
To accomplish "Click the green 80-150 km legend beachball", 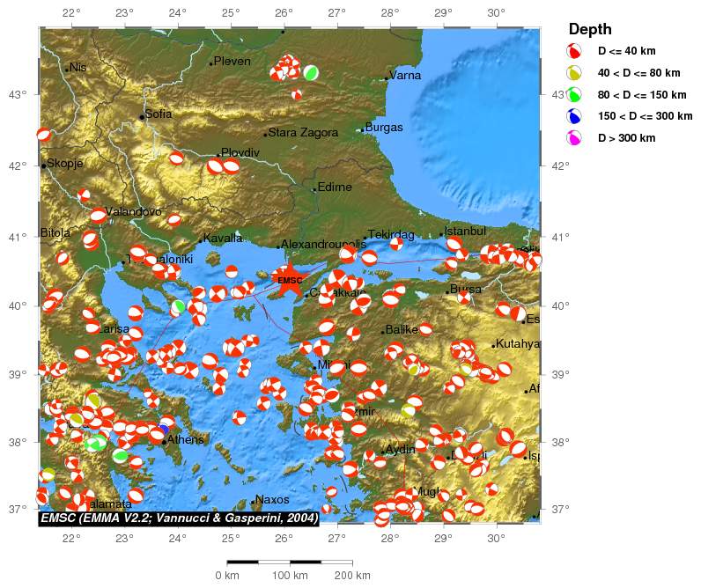I will [574, 94].
